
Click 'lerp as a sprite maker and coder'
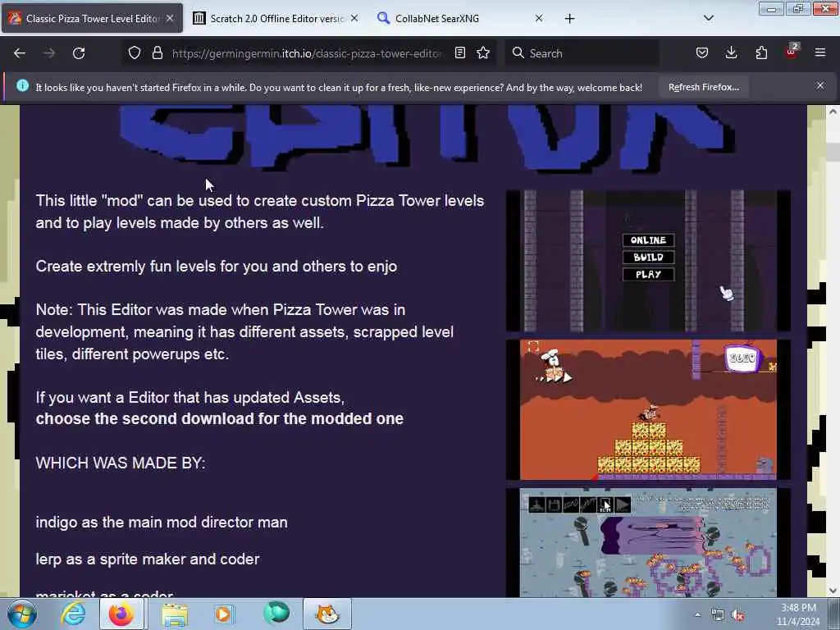pos(148,559)
